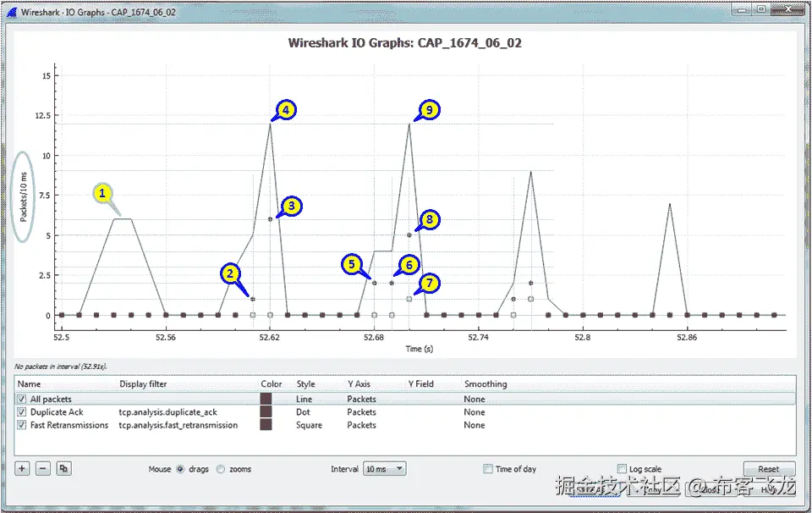
Task: Duplicate the selected graph with the copy icon
Action: [x=63, y=468]
